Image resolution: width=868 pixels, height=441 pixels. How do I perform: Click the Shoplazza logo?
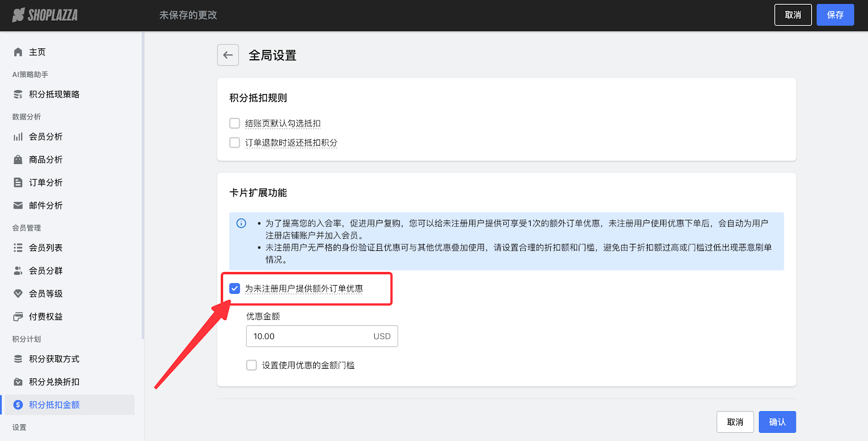coord(45,15)
